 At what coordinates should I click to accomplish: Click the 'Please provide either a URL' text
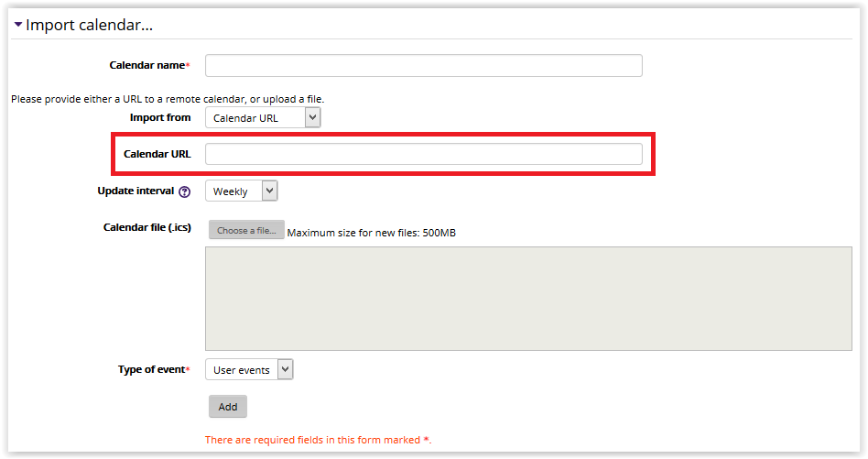[x=168, y=99]
